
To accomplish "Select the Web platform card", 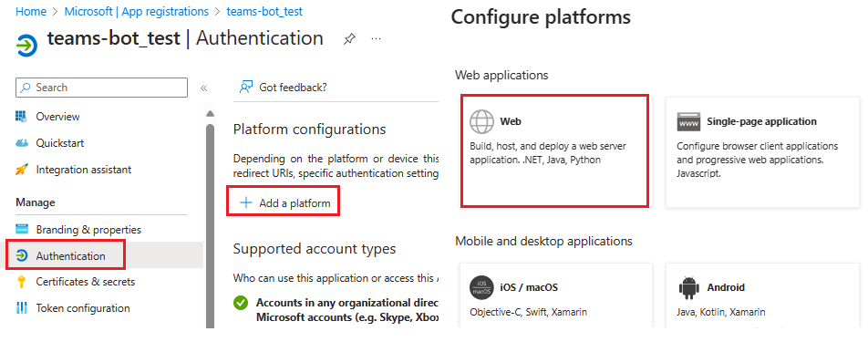I will (x=554, y=151).
